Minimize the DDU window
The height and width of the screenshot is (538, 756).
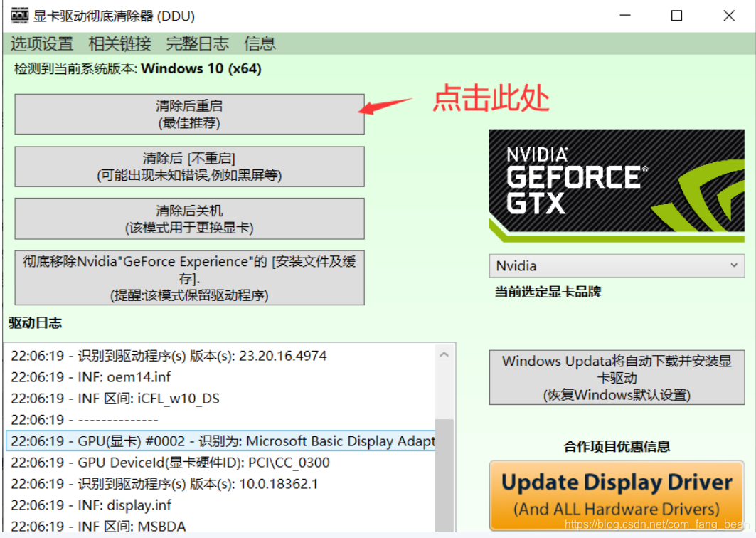pyautogui.click(x=625, y=16)
